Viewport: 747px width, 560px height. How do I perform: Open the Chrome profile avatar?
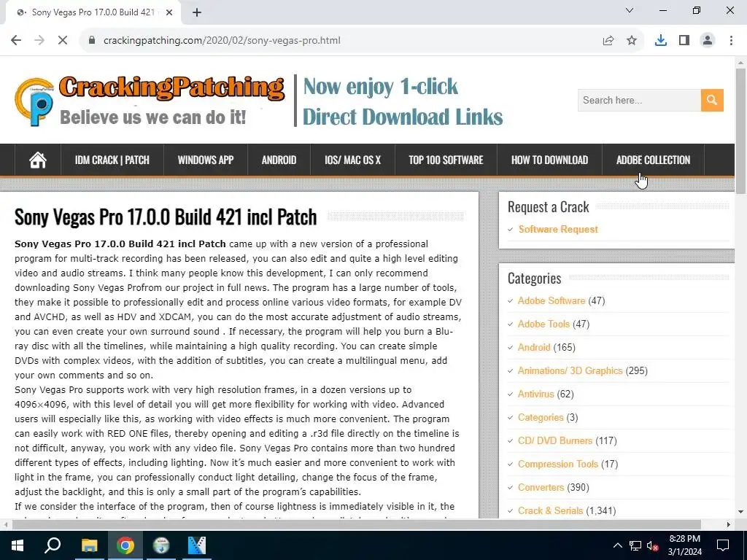[708, 41]
